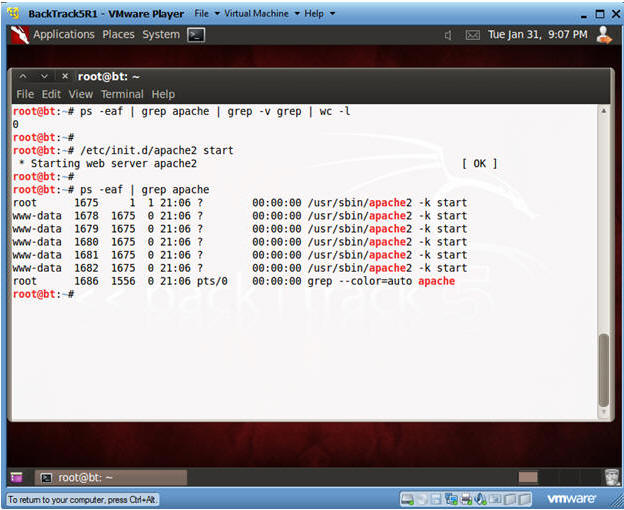The image size is (624, 510).
Task: Click root@bt taskbar window button
Action: click(x=111, y=477)
